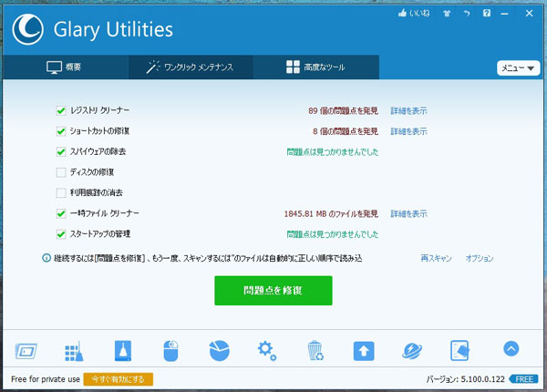Click the 再スキャン link
The image size is (547, 392).
pyautogui.click(x=436, y=258)
